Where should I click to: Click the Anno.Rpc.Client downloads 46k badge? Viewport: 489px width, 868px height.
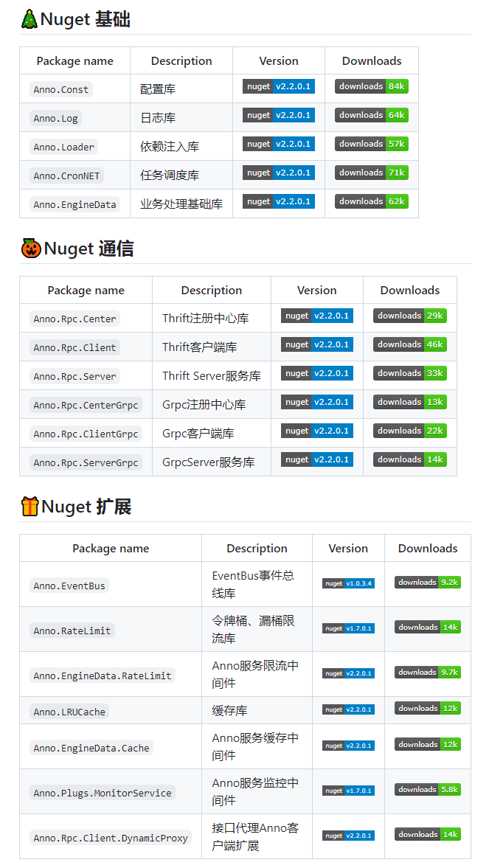coord(409,345)
